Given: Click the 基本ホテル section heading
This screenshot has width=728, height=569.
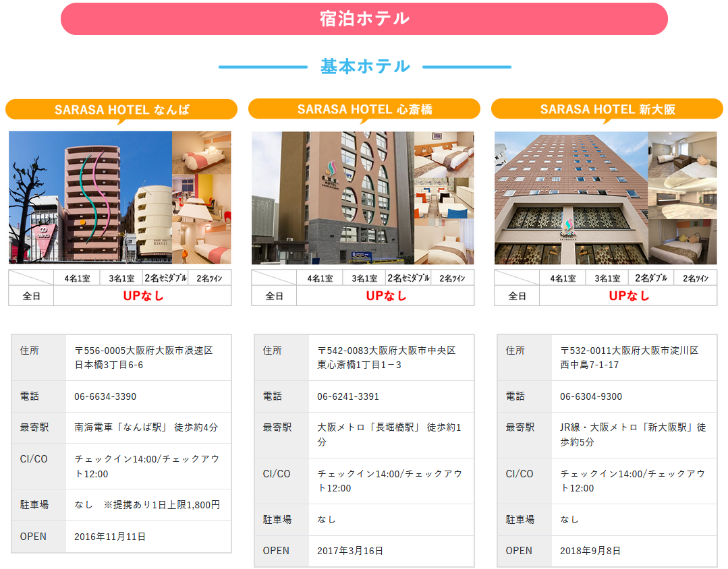Looking at the screenshot, I should [x=365, y=66].
